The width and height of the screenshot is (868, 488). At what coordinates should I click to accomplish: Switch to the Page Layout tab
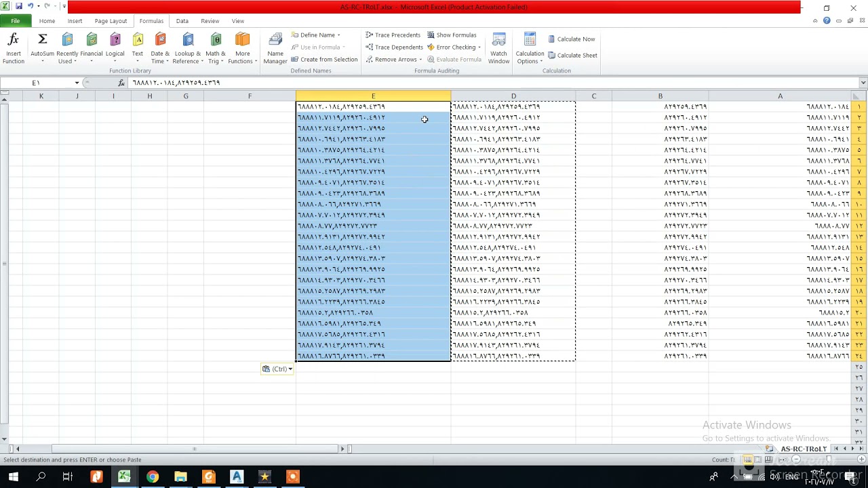click(x=111, y=21)
